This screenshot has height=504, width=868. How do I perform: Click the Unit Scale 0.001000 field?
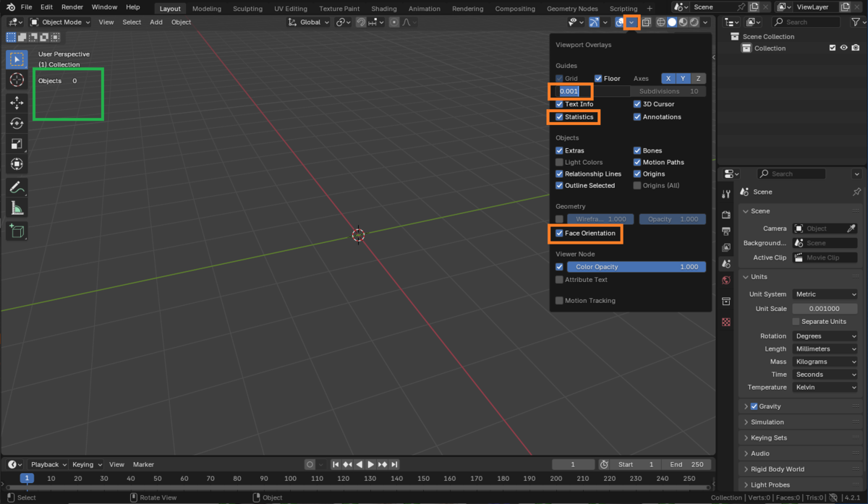(x=825, y=309)
